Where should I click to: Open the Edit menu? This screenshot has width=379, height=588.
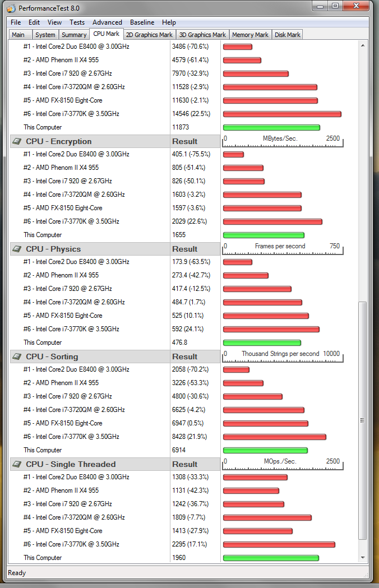pos(34,22)
